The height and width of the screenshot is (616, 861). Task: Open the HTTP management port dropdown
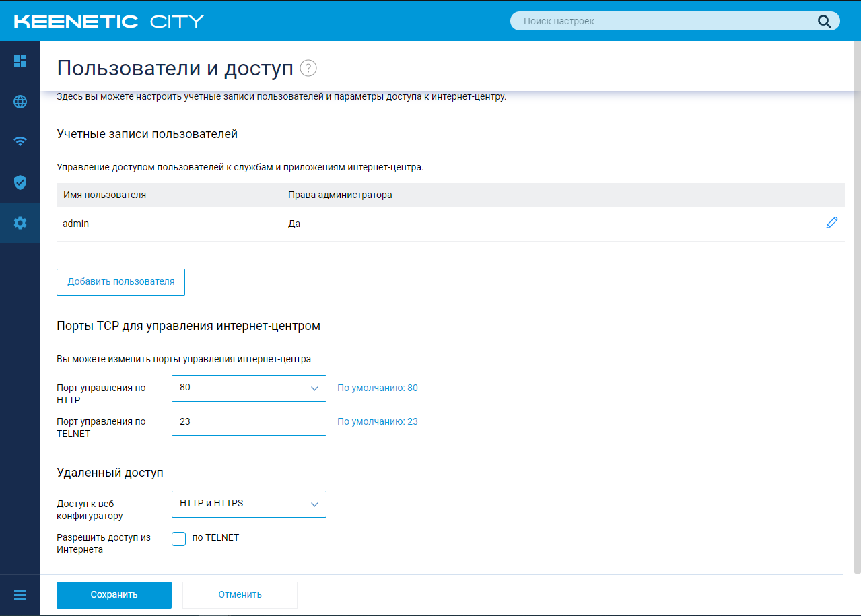pos(249,388)
